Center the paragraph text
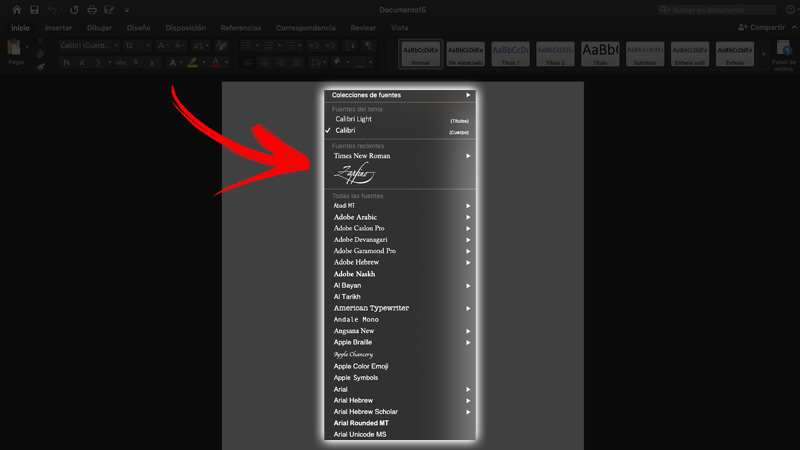Viewport: 800px width, 450px height. pyautogui.click(x=264, y=62)
